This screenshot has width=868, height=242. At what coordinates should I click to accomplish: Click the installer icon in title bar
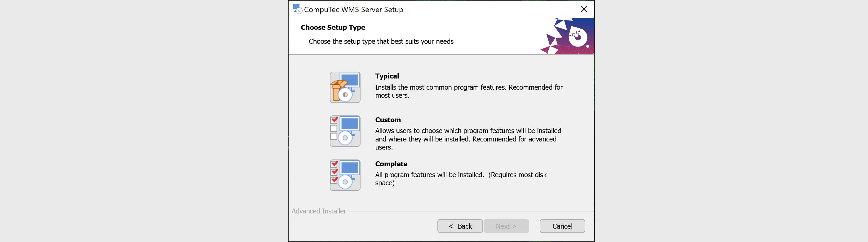point(297,9)
